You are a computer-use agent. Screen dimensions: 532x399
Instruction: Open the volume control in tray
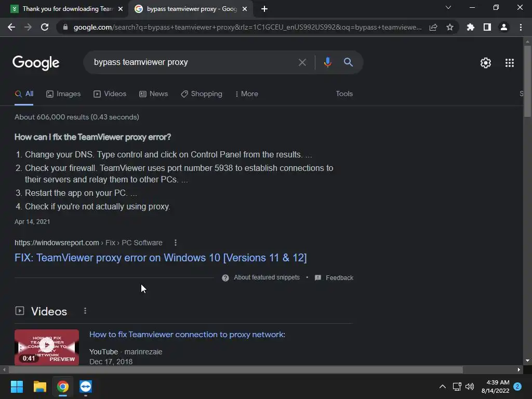click(x=470, y=387)
